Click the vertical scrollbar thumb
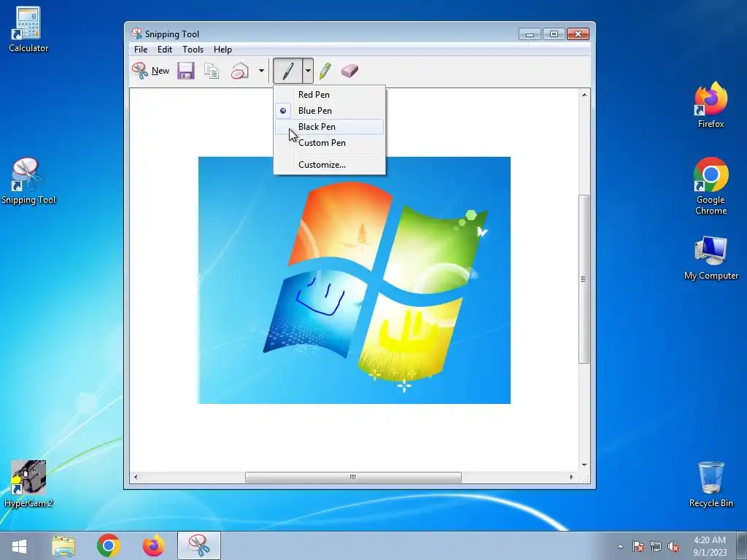This screenshot has height=560, width=747. coord(584,279)
